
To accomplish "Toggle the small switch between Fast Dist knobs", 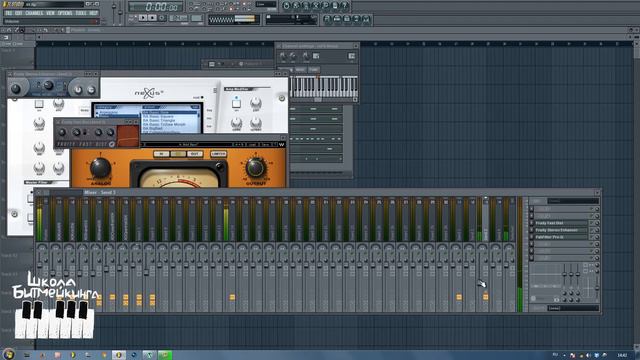I will pyautogui.click(x=84, y=132).
